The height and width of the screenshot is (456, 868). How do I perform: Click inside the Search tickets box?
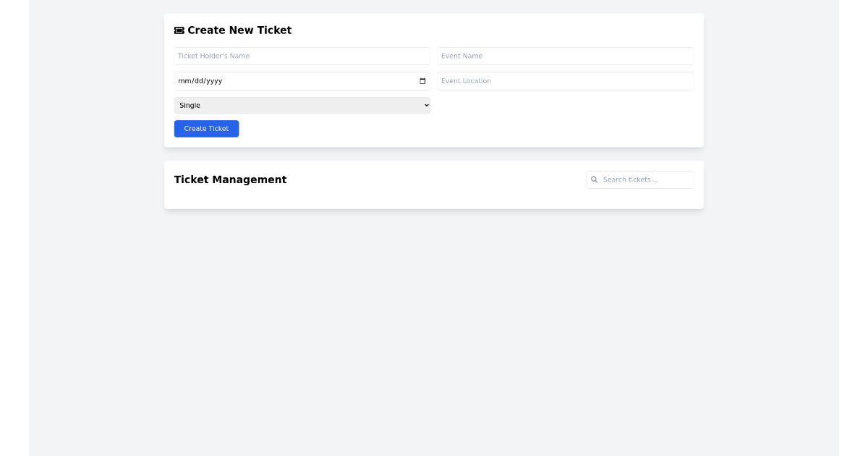pyautogui.click(x=644, y=180)
